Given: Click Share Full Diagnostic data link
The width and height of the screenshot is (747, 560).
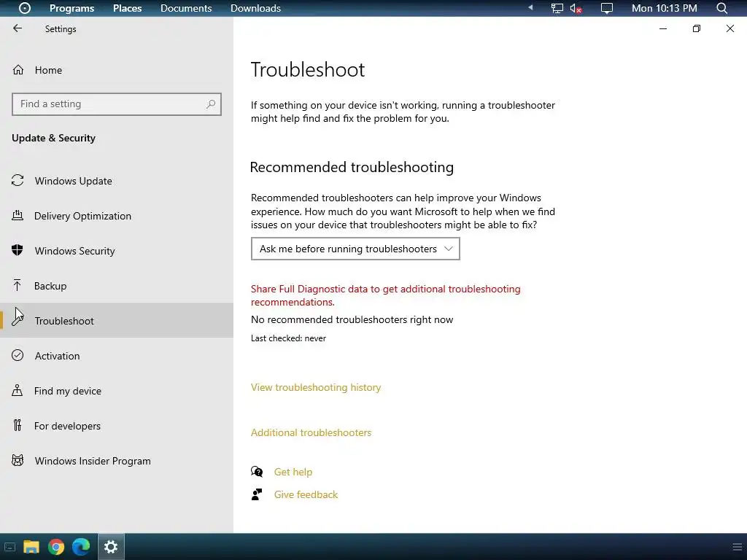Looking at the screenshot, I should tap(385, 295).
